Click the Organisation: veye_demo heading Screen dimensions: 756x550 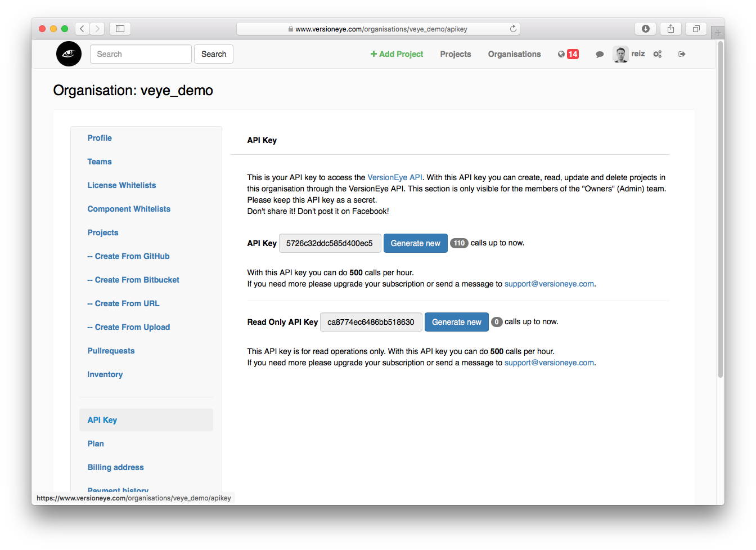(133, 91)
